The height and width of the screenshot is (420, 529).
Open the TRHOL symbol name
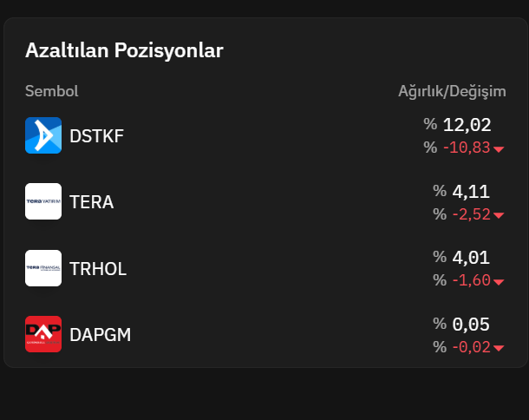(x=98, y=269)
